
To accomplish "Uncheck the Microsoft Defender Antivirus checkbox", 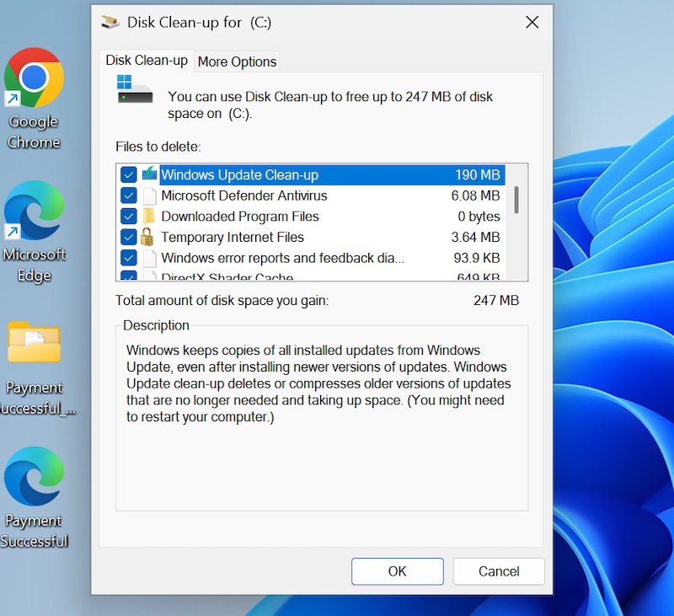I will (x=129, y=196).
